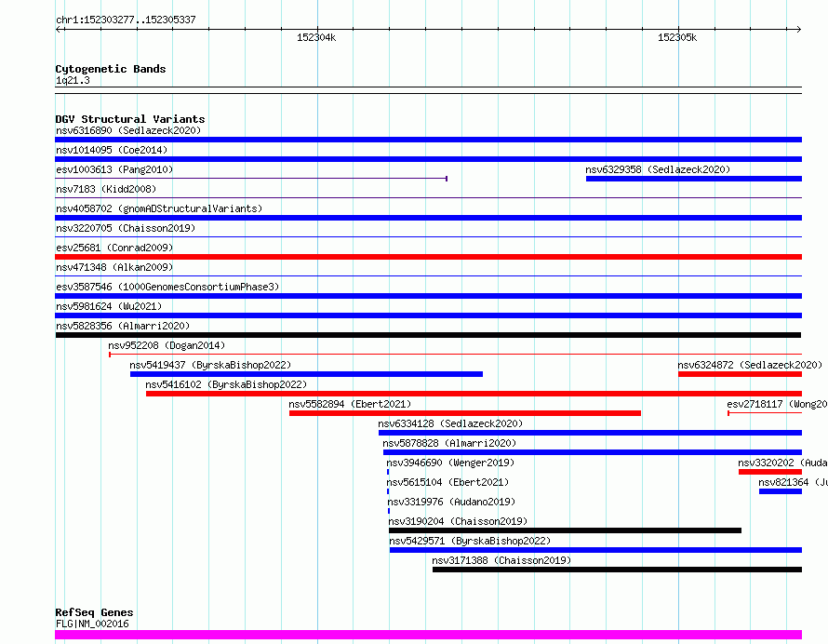This screenshot has width=828, height=644.
Task: Click variant nsv952208 (Dogan2014) label
Action: [167, 345]
